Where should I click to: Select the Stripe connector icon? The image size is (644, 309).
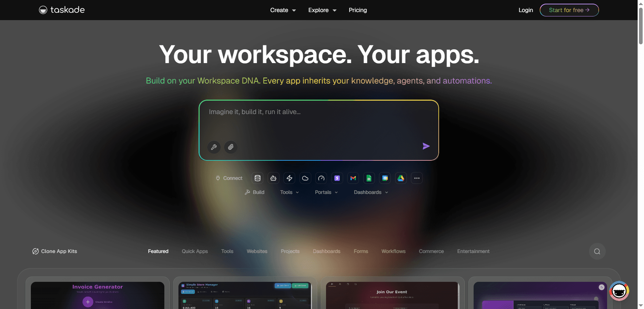pyautogui.click(x=337, y=178)
